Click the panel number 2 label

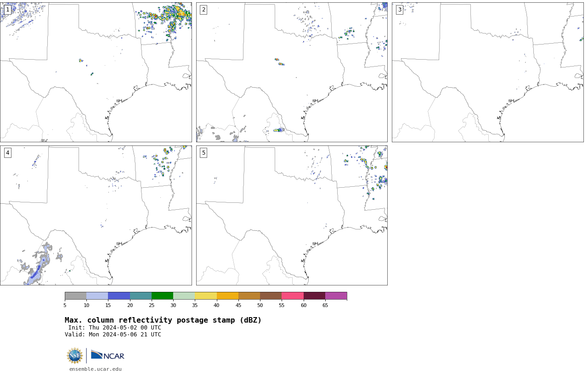coord(204,10)
